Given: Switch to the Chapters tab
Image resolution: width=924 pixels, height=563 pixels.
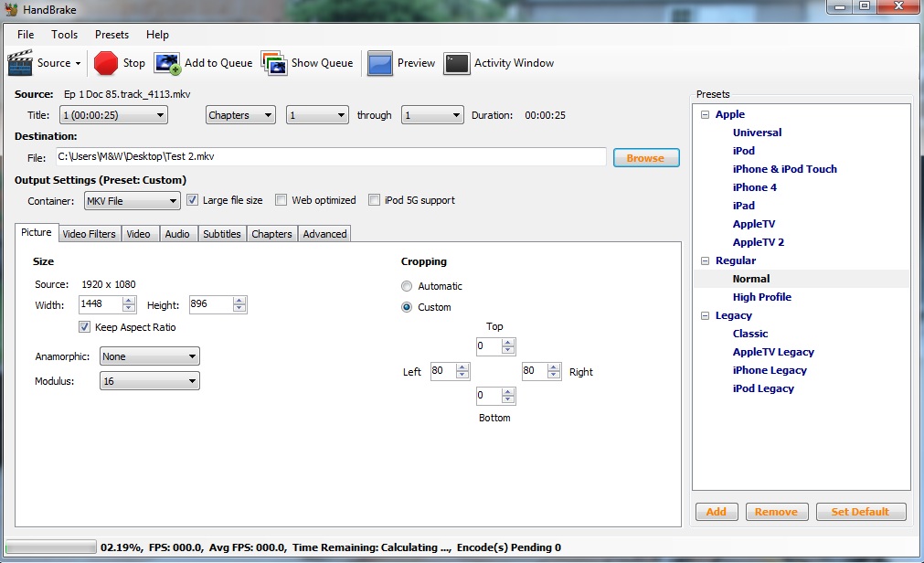Looking at the screenshot, I should (x=271, y=234).
